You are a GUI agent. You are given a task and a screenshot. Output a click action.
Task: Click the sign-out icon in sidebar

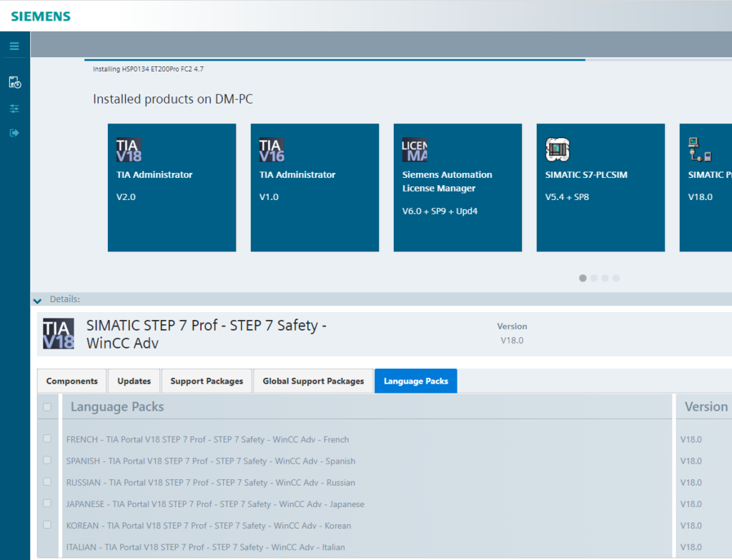(x=14, y=133)
